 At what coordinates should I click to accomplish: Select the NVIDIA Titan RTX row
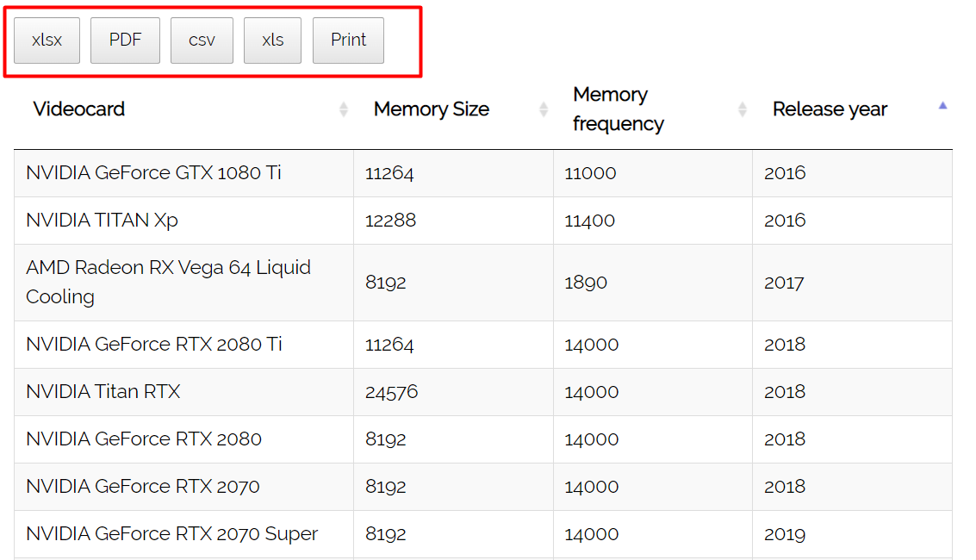click(483, 392)
